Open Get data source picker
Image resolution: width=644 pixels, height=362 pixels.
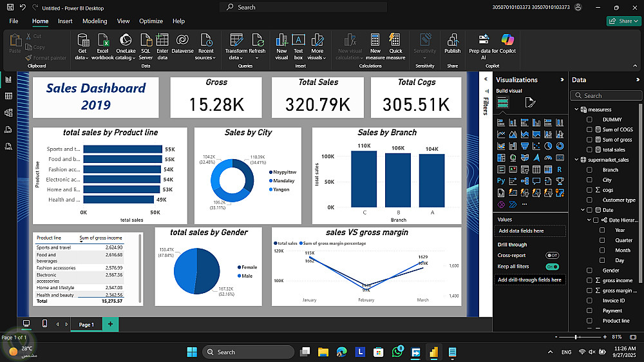click(82, 46)
